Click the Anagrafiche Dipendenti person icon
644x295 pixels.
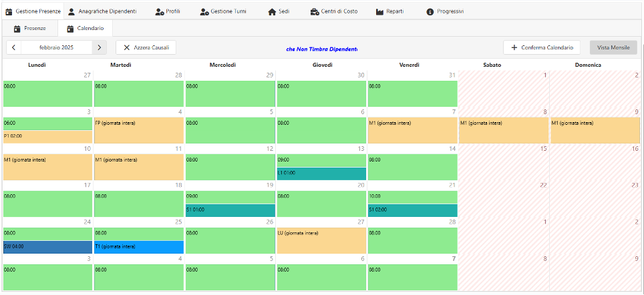pos(71,11)
